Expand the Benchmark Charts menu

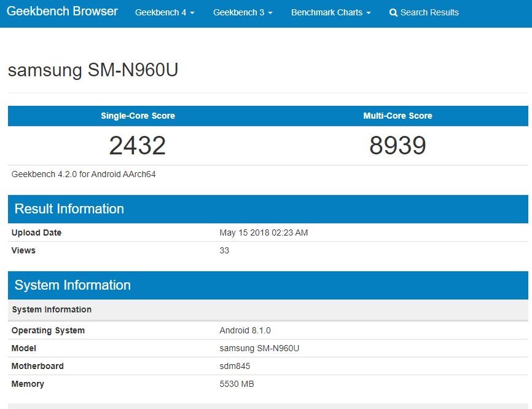coord(331,12)
